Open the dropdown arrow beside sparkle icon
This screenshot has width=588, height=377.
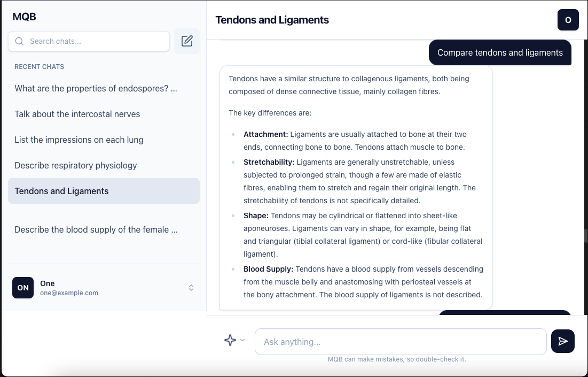[x=242, y=340]
